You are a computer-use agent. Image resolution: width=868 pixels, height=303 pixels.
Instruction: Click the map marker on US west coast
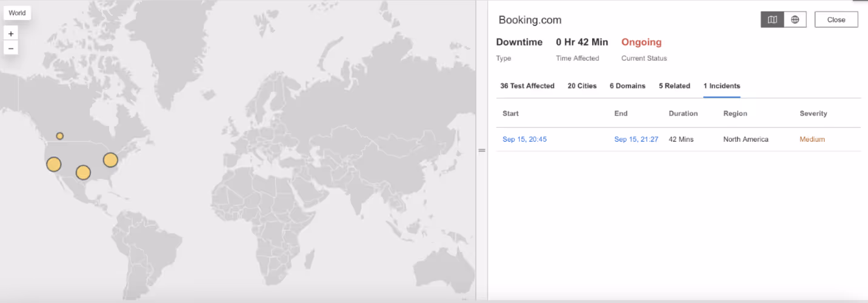(54, 164)
